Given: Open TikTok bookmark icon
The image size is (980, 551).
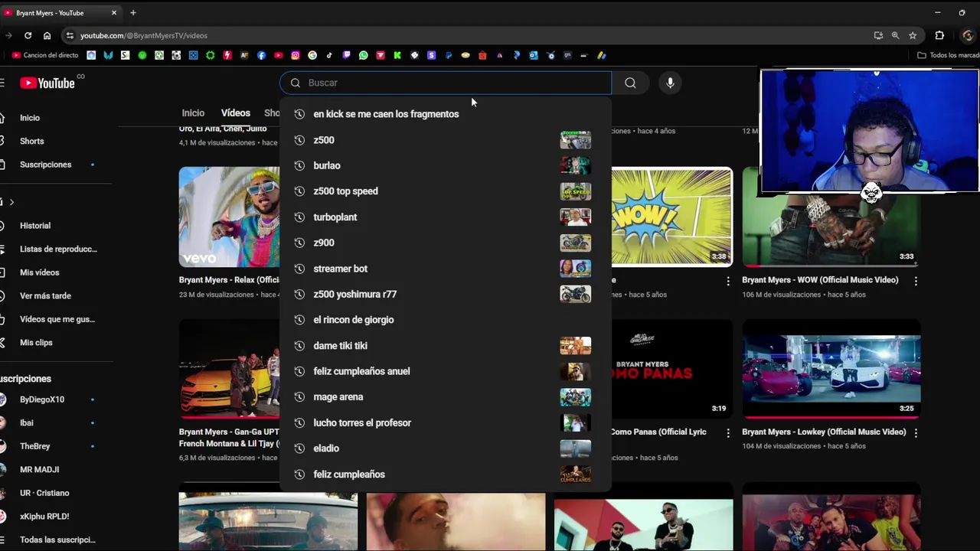Looking at the screenshot, I should 329,55.
